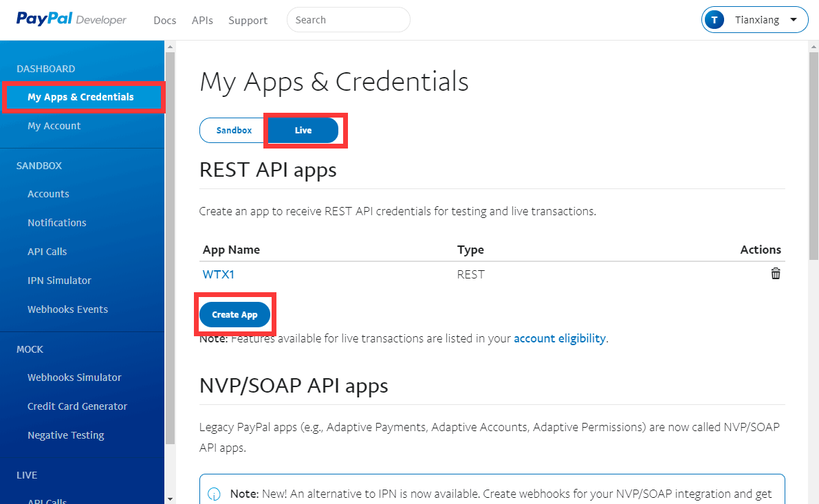Click the MOCK section heading

tap(30, 349)
